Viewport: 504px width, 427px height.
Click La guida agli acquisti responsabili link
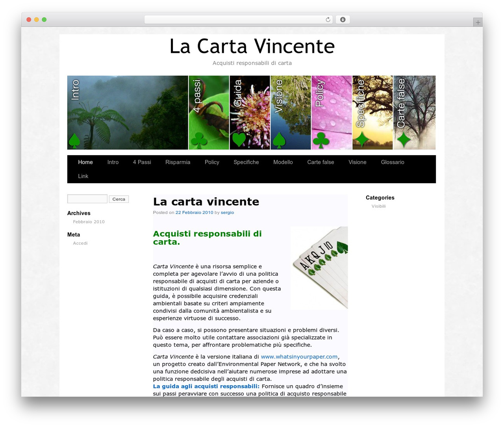(x=206, y=386)
